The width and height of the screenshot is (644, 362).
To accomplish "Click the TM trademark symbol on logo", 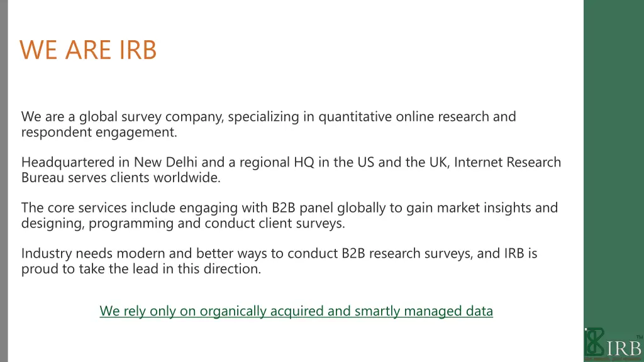I will 640,337.
